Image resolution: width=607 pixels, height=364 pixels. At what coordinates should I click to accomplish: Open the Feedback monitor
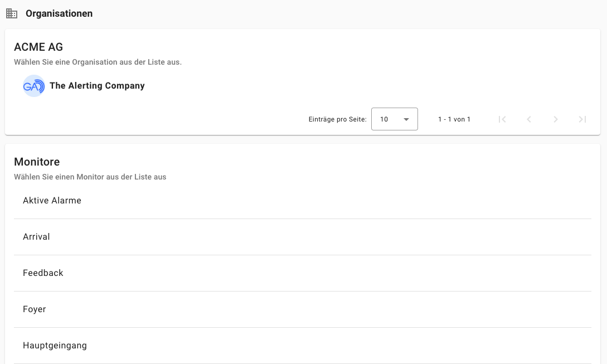point(43,273)
